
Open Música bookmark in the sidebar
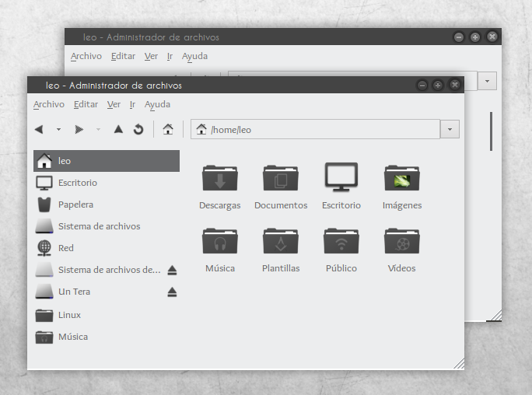click(x=107, y=337)
